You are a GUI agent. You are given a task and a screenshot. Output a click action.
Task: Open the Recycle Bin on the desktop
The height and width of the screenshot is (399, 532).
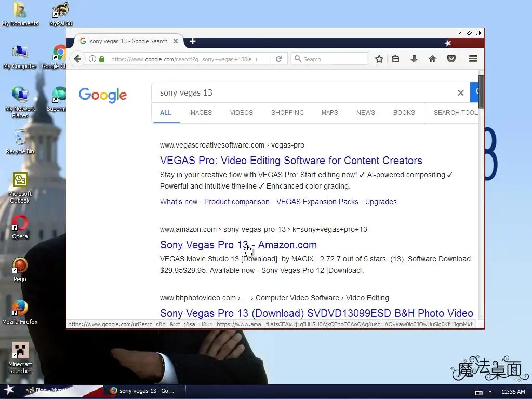20,142
